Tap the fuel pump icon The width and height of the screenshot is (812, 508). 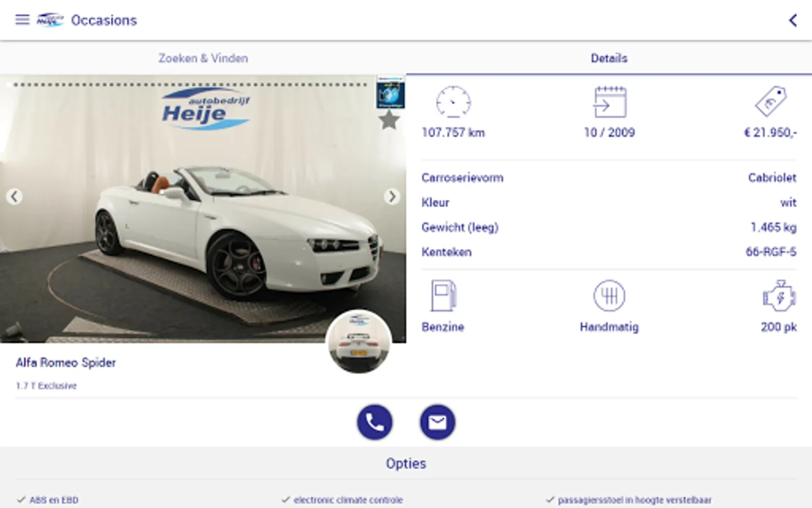443,295
